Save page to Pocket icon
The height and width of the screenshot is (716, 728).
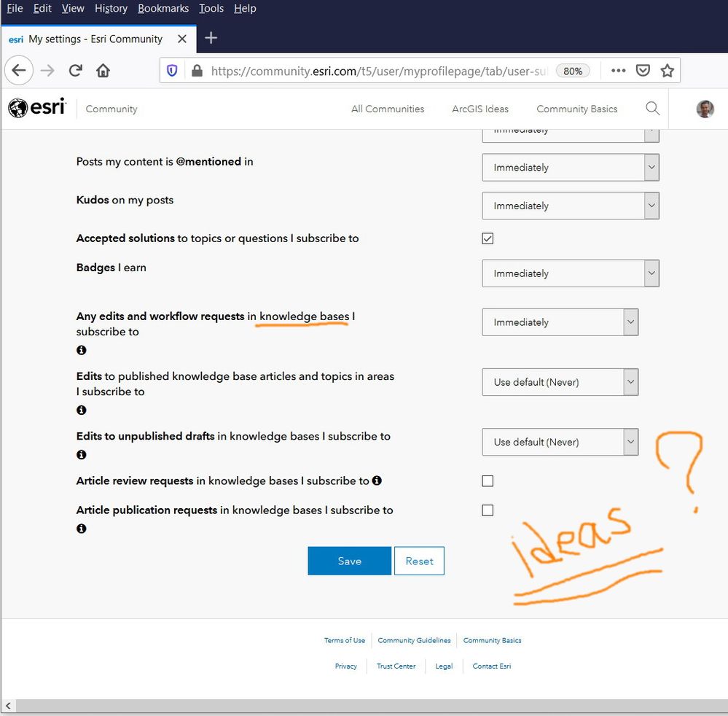pyautogui.click(x=643, y=71)
